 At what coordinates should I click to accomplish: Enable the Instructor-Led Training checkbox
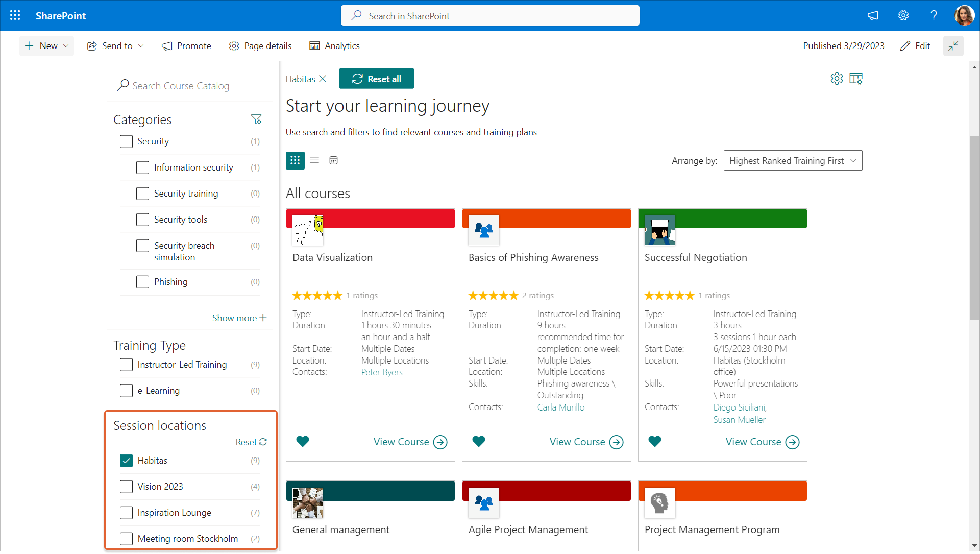(x=126, y=365)
